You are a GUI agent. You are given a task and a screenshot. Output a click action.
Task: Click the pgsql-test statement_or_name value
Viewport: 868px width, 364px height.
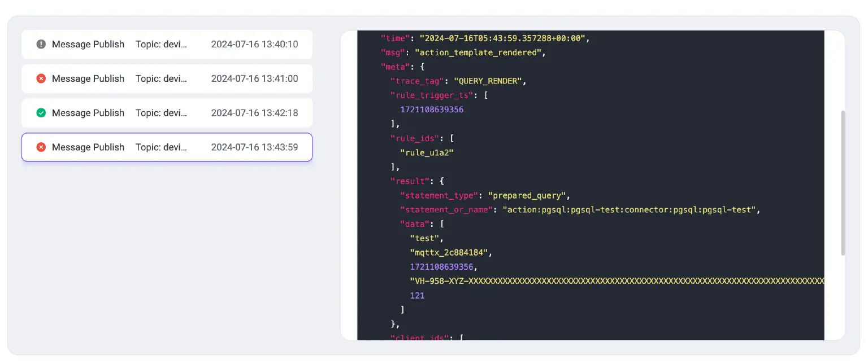630,210
